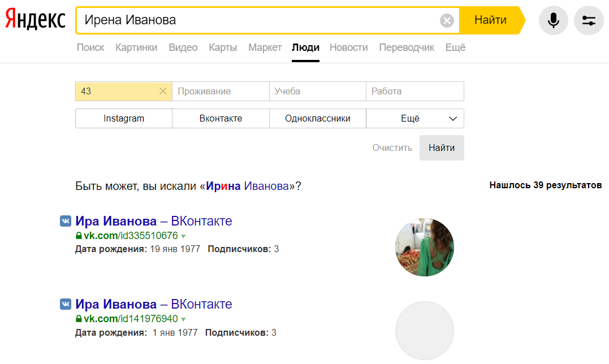Click the birth date 1 янв 1977
The width and height of the screenshot is (609, 364).
coord(175,332)
